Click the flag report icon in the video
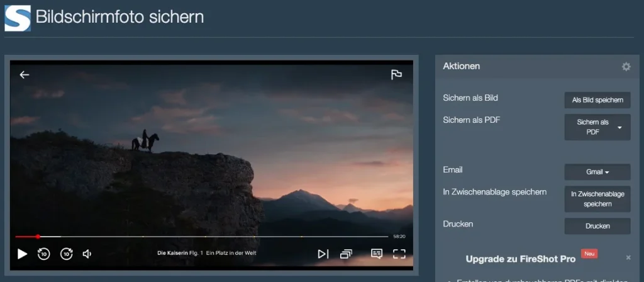This screenshot has height=282, width=644. (396, 74)
